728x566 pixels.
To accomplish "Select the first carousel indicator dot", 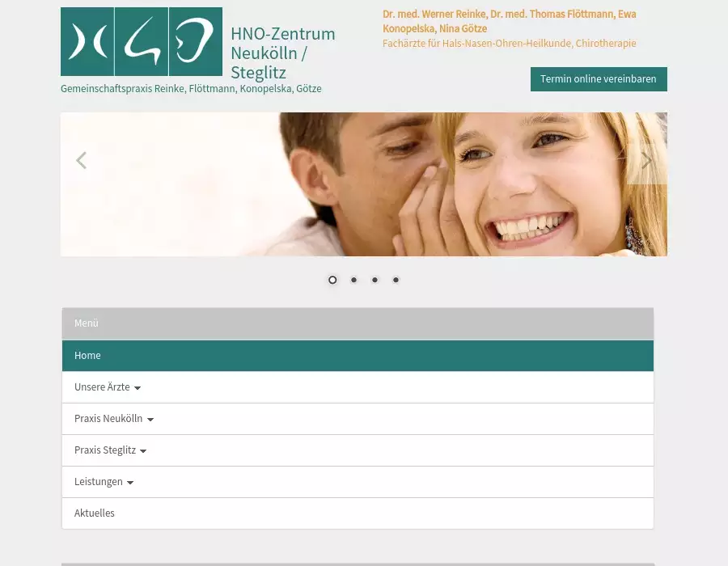I will pos(332,280).
